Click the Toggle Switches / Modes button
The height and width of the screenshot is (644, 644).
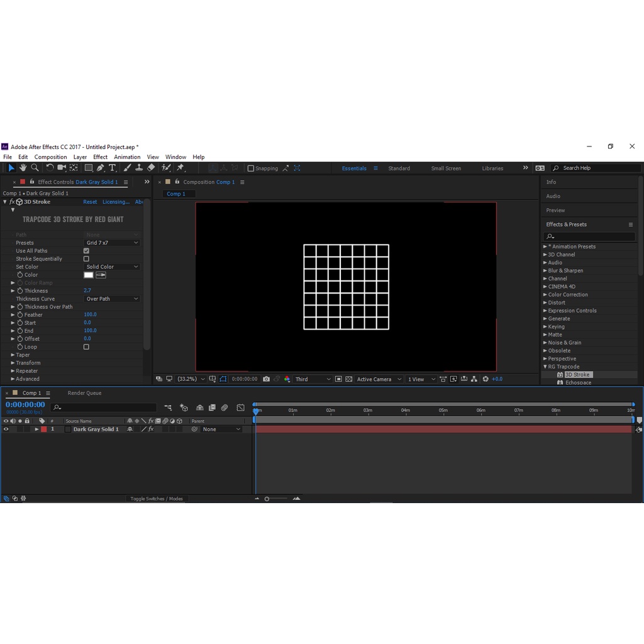(x=157, y=499)
